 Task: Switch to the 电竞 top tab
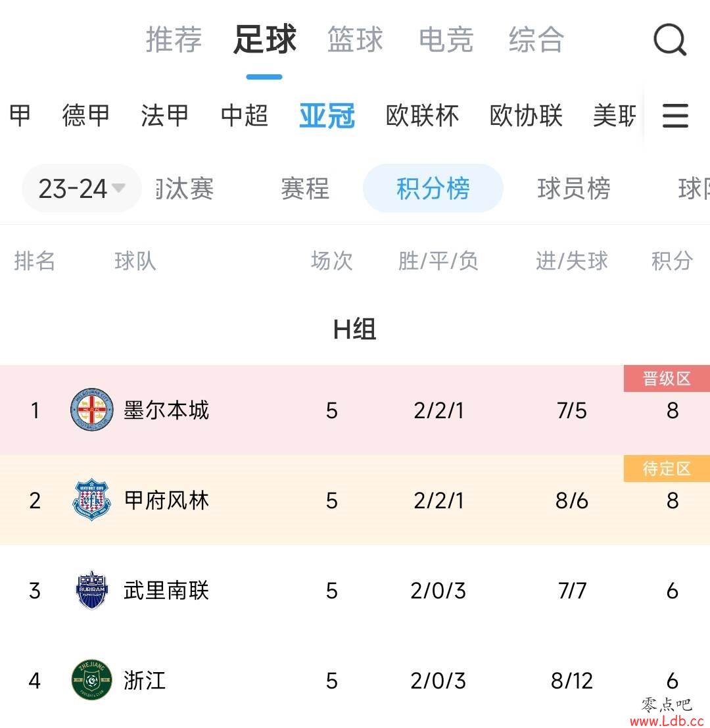click(446, 39)
